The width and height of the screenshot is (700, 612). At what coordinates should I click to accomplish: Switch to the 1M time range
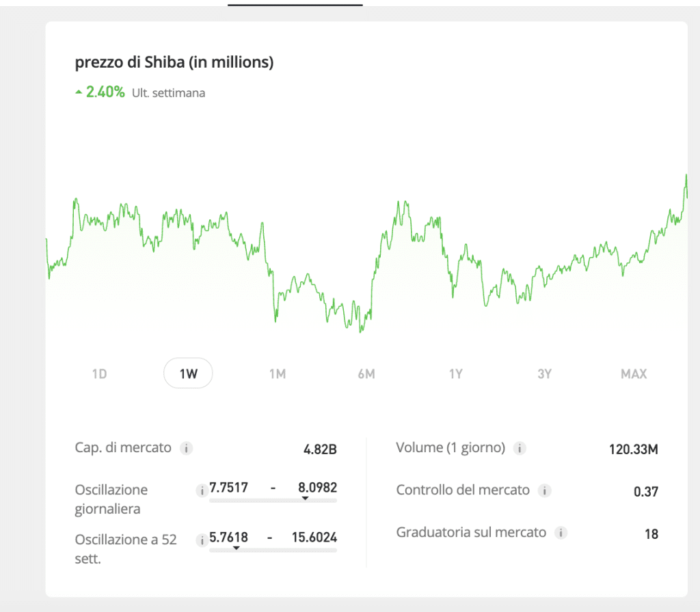(278, 374)
